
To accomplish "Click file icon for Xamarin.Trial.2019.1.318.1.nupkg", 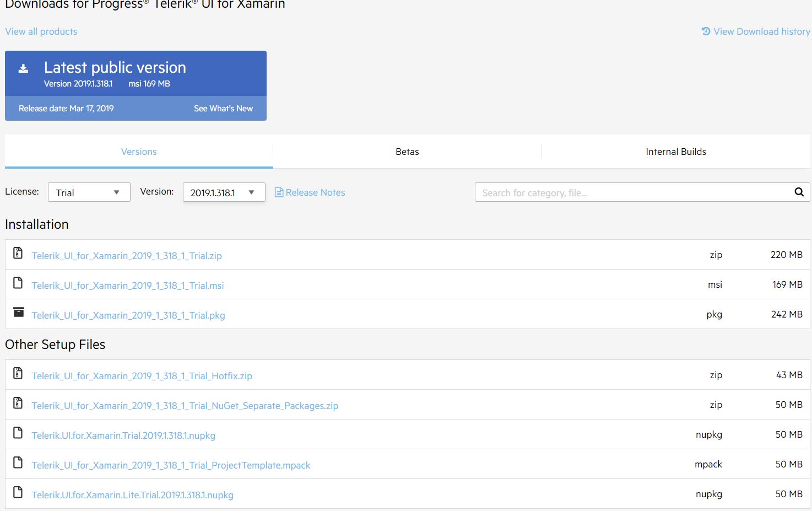I will pyautogui.click(x=18, y=433).
